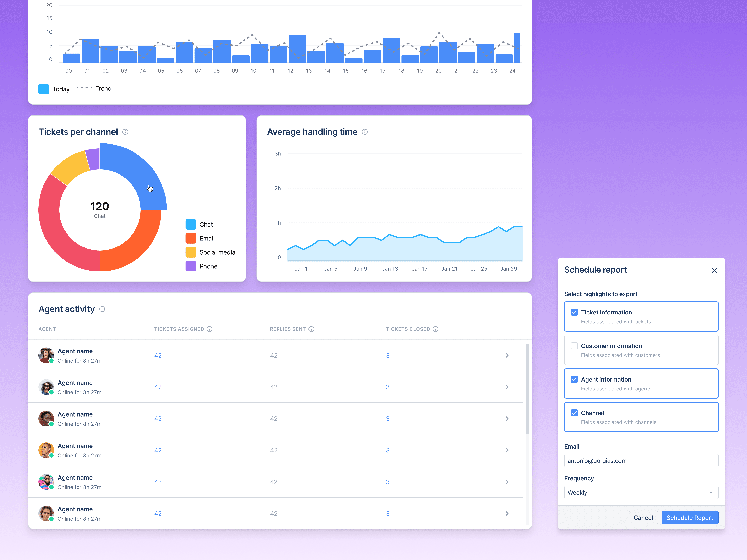This screenshot has width=747, height=560.
Task: Click 120 Chat center label of donut
Action: 100,210
